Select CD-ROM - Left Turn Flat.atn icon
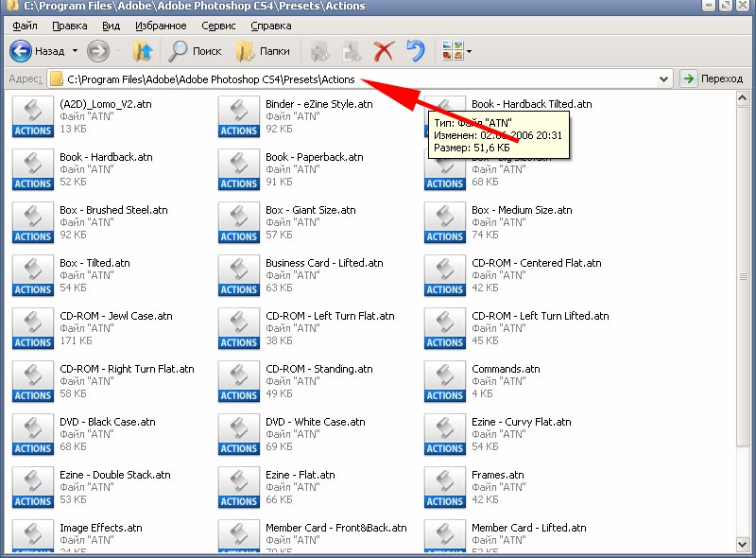 [x=239, y=329]
